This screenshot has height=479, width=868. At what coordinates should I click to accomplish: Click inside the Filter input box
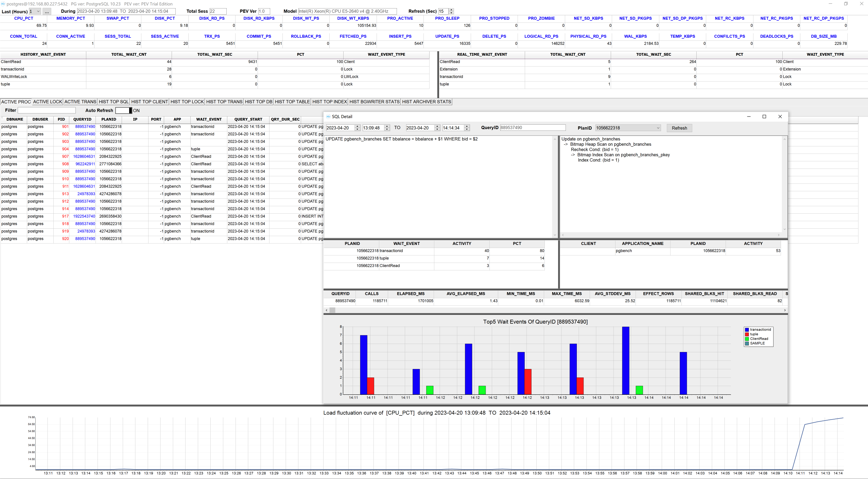pos(47,110)
